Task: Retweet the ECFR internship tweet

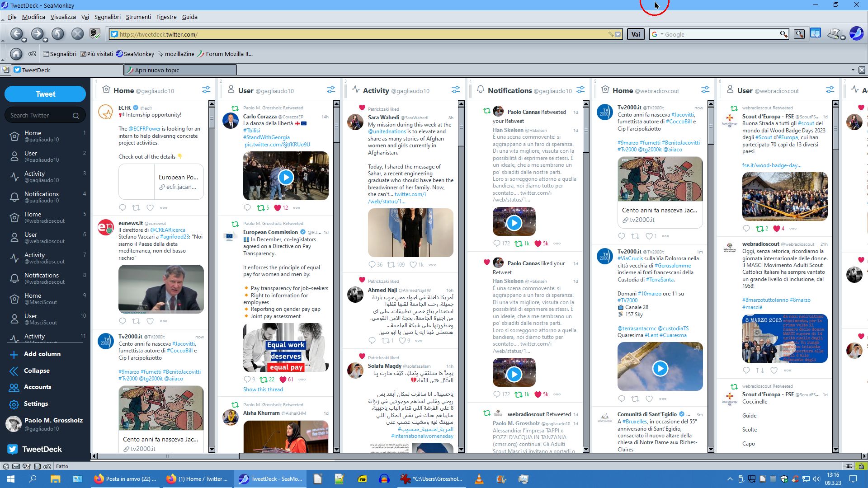Action: click(136, 208)
